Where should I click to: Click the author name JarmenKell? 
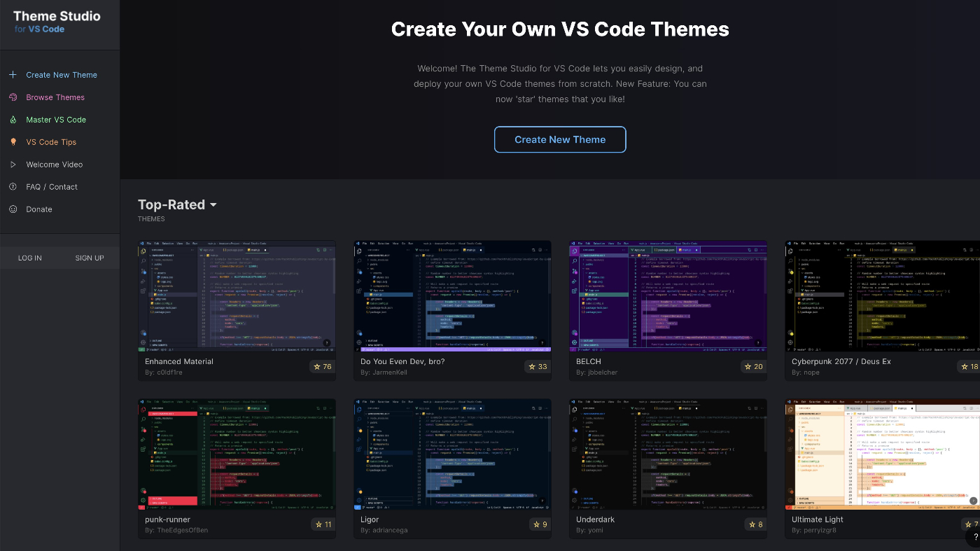pyautogui.click(x=391, y=372)
